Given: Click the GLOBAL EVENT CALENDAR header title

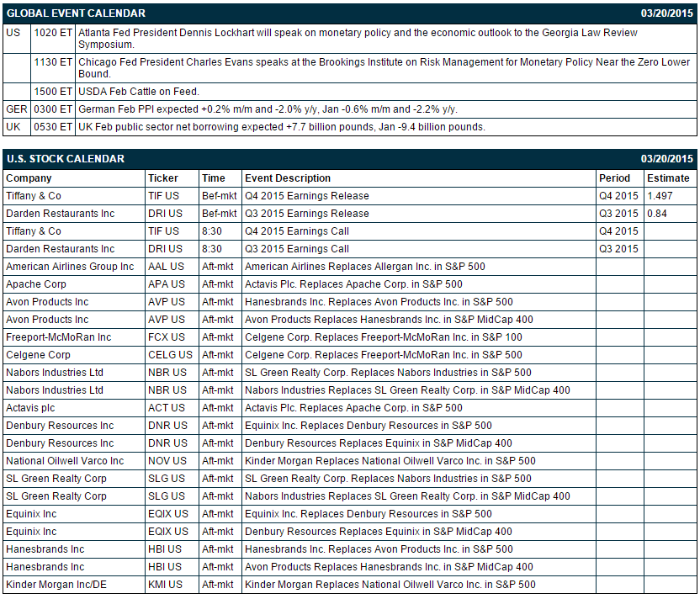Looking at the screenshot, I should click(x=76, y=13).
